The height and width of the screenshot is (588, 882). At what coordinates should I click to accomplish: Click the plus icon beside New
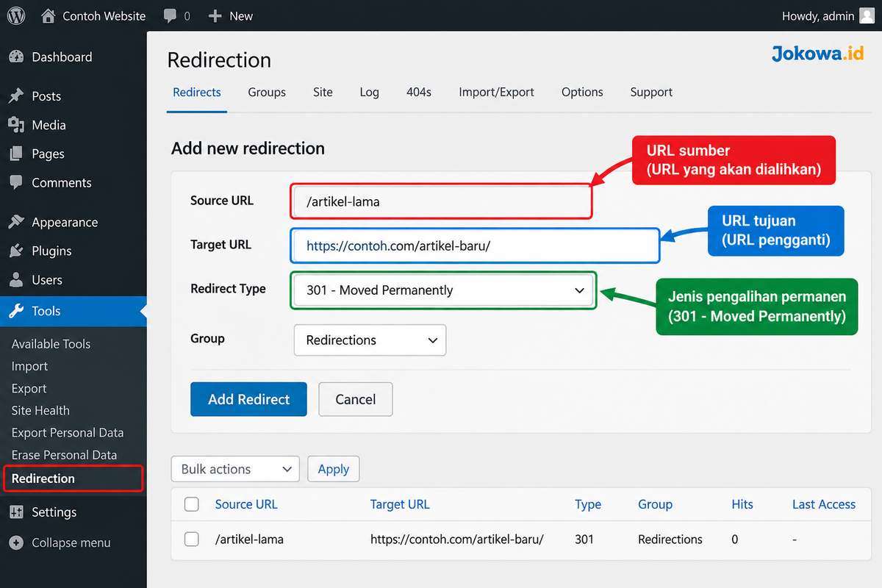pyautogui.click(x=215, y=15)
